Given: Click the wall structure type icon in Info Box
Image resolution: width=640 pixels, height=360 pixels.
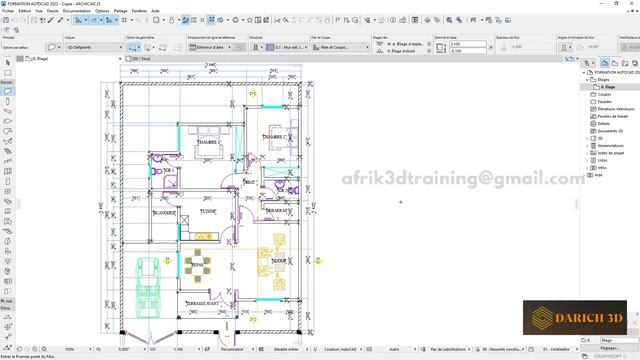Looking at the screenshot, I should coord(256,47).
